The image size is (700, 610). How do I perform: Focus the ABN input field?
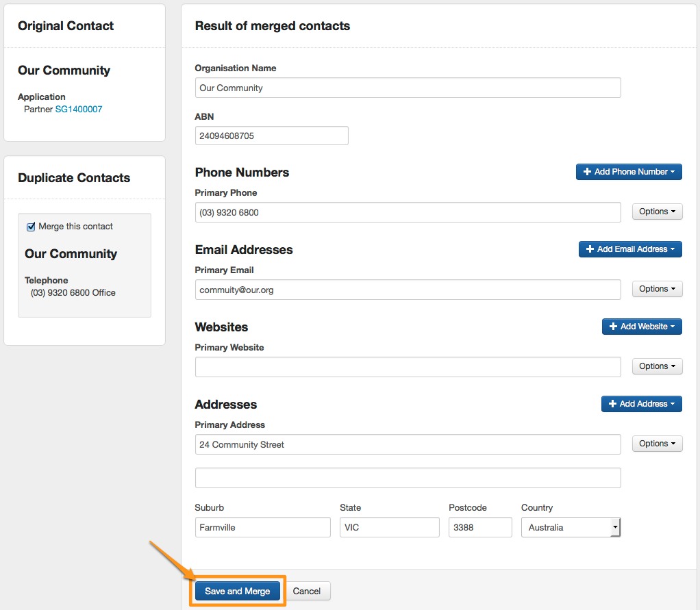point(271,136)
